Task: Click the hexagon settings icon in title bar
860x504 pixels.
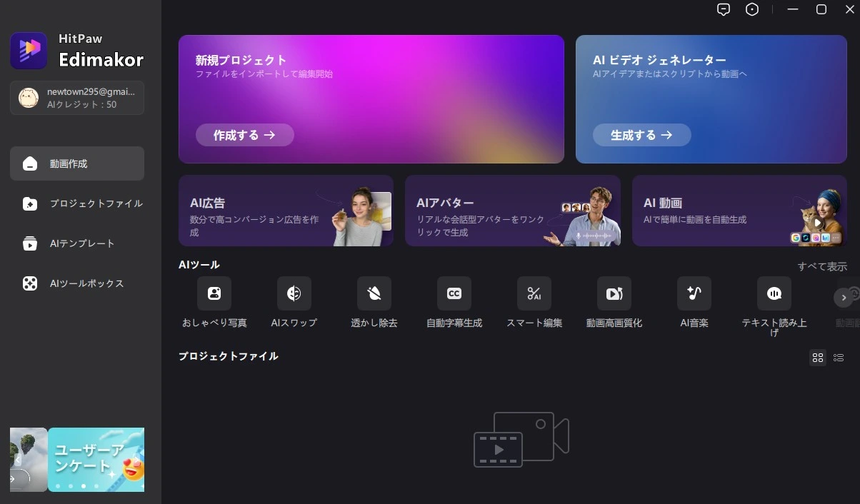Action: coord(752,9)
